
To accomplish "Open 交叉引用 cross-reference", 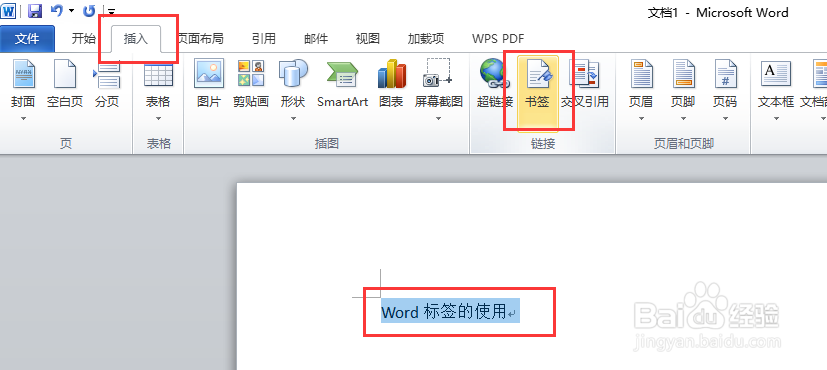I will (584, 83).
